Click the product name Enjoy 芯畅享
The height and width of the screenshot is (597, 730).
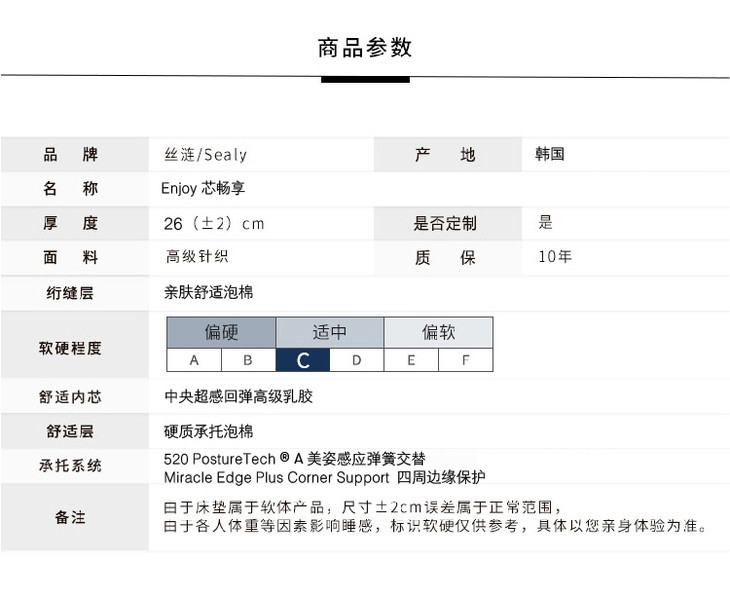pyautogui.click(x=203, y=188)
